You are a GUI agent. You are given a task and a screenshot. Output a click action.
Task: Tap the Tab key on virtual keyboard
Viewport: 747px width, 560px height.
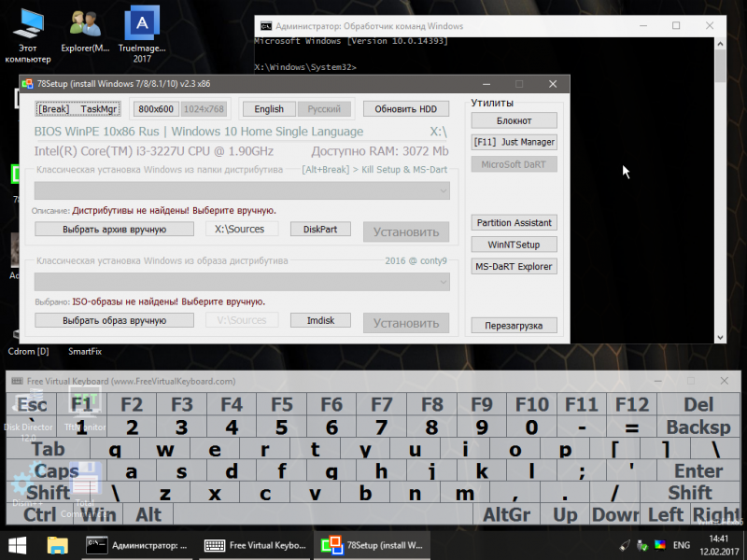pyautogui.click(x=49, y=449)
